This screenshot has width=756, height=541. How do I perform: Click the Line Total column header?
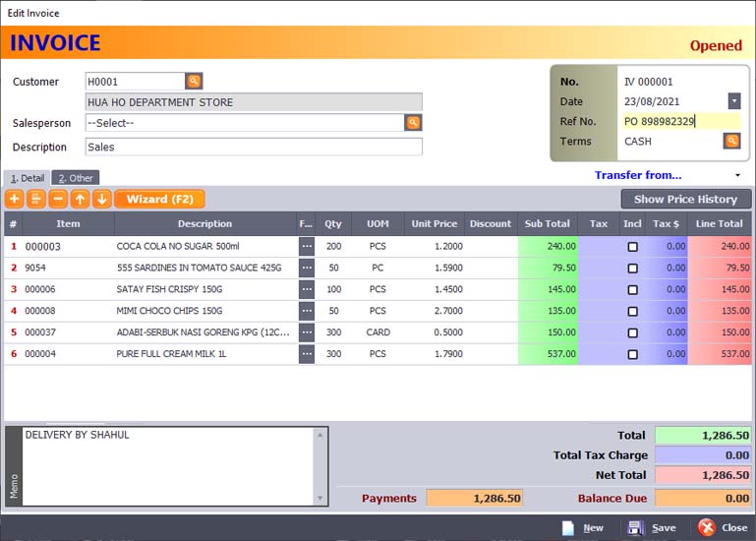tap(719, 223)
